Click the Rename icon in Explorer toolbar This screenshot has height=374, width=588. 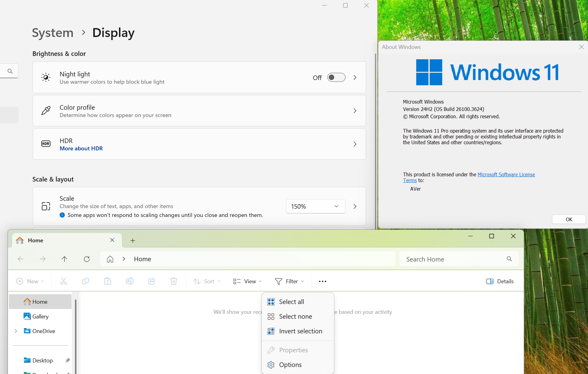(130, 281)
